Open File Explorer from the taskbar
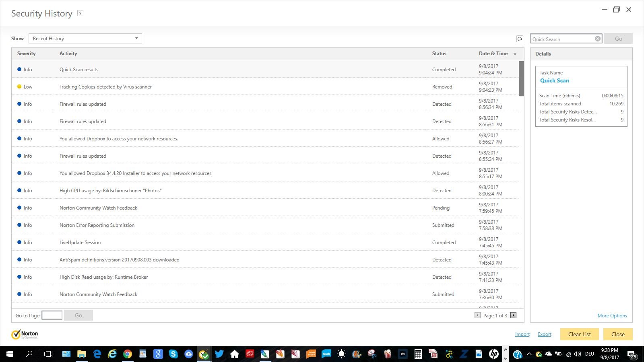 [82, 354]
